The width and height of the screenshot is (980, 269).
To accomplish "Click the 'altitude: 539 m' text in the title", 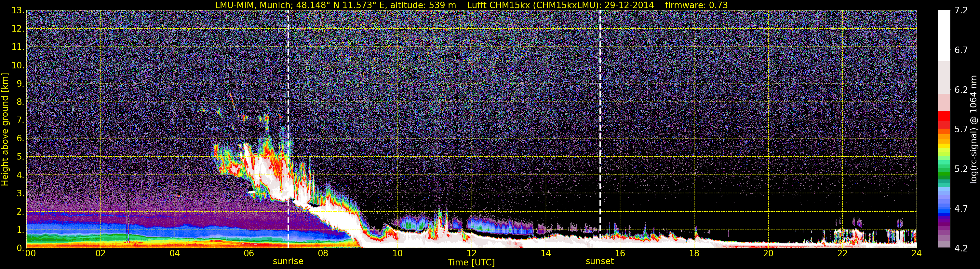I will click(x=423, y=5).
